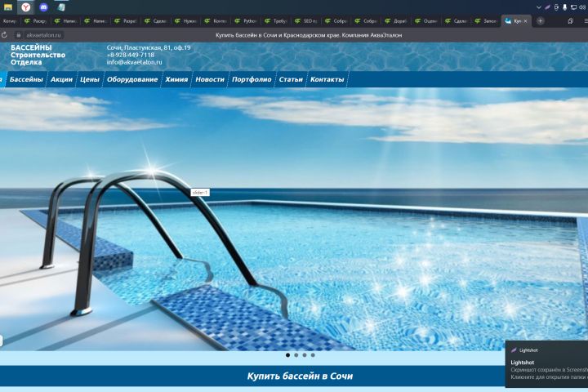This screenshot has height=392, width=588.
Task: Open the notepad-like app in taskbar
Action: click(x=61, y=7)
